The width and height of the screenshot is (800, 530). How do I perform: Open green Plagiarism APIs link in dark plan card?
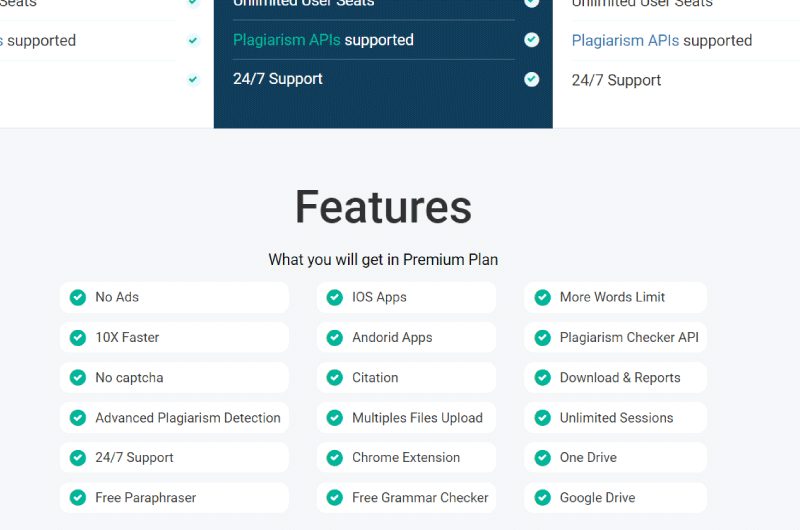pos(287,40)
